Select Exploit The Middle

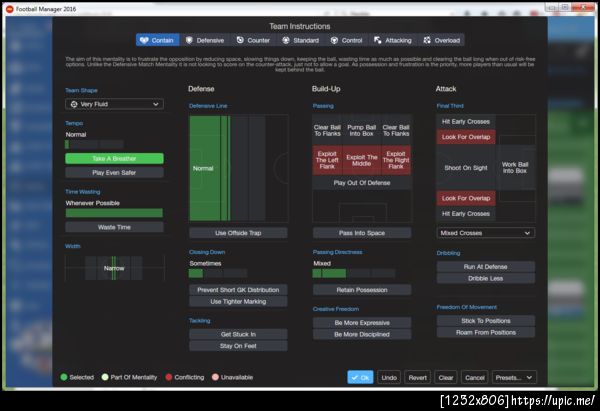[x=362, y=160]
